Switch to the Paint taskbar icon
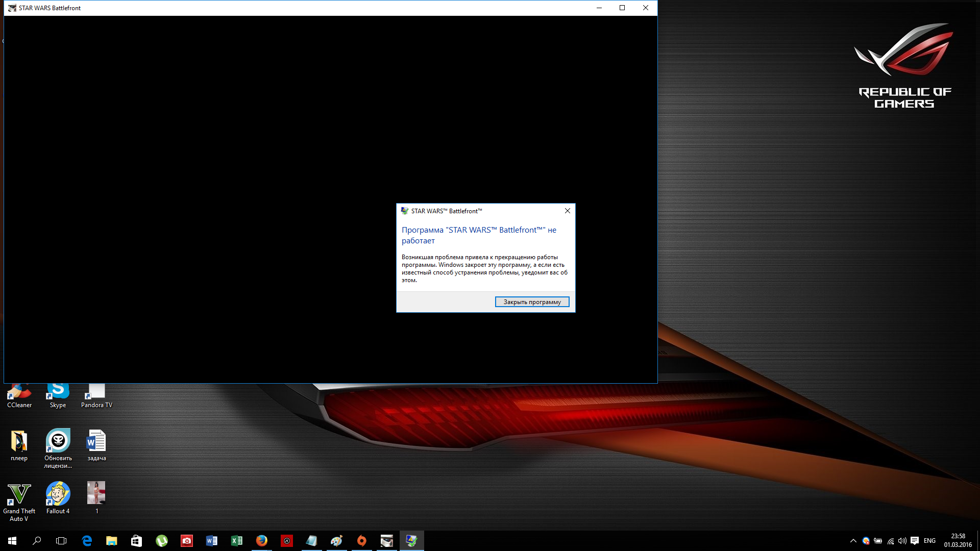Screen dimensions: 980x551 pos(336,541)
